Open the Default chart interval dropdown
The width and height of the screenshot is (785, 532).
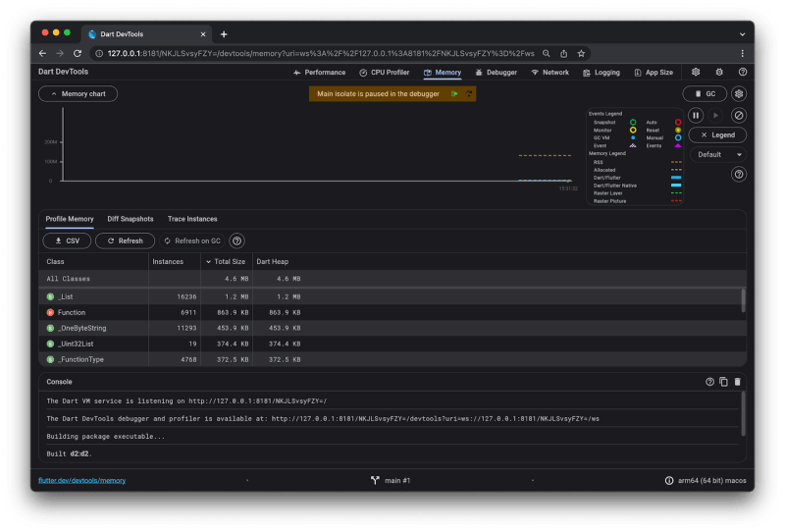click(x=718, y=155)
